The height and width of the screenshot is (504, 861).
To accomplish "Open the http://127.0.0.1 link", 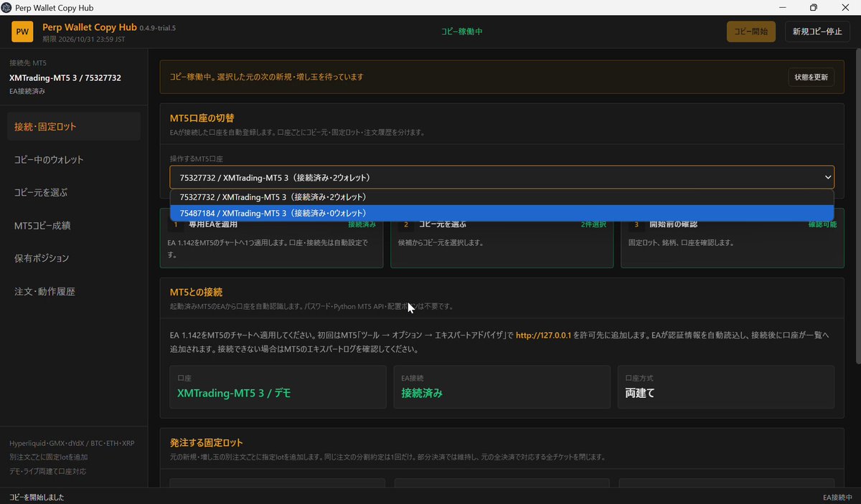I will 543,335.
